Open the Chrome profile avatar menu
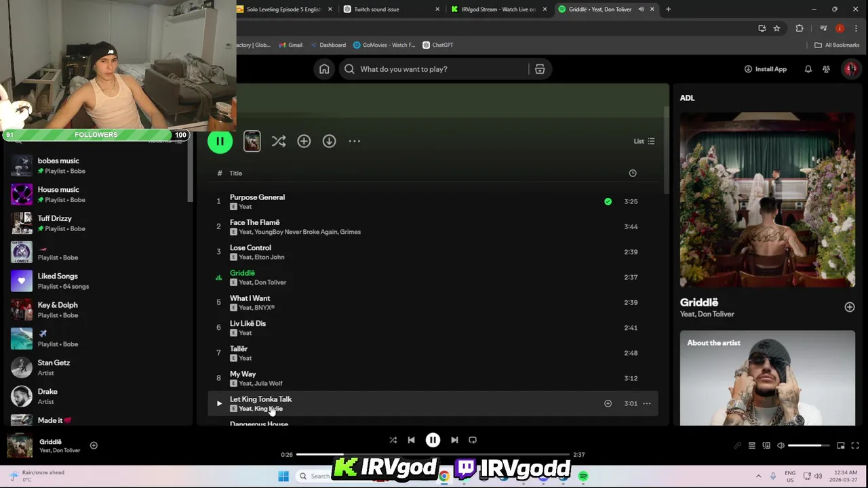 click(x=840, y=28)
